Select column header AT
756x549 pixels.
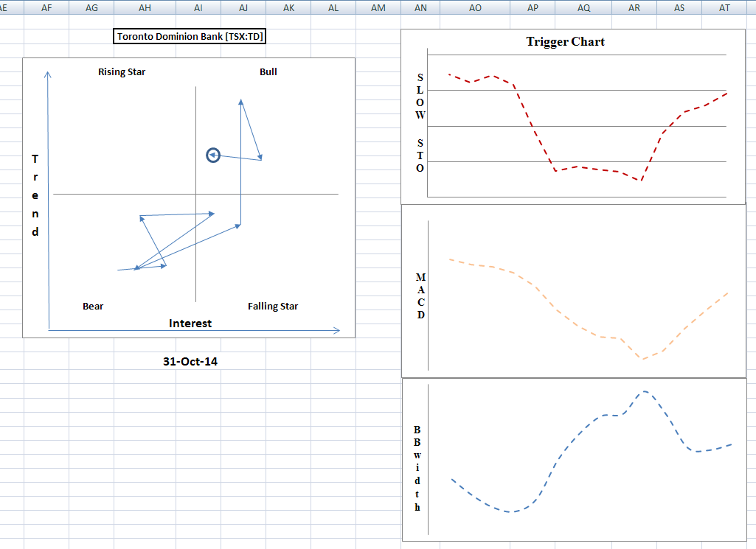tap(725, 7)
